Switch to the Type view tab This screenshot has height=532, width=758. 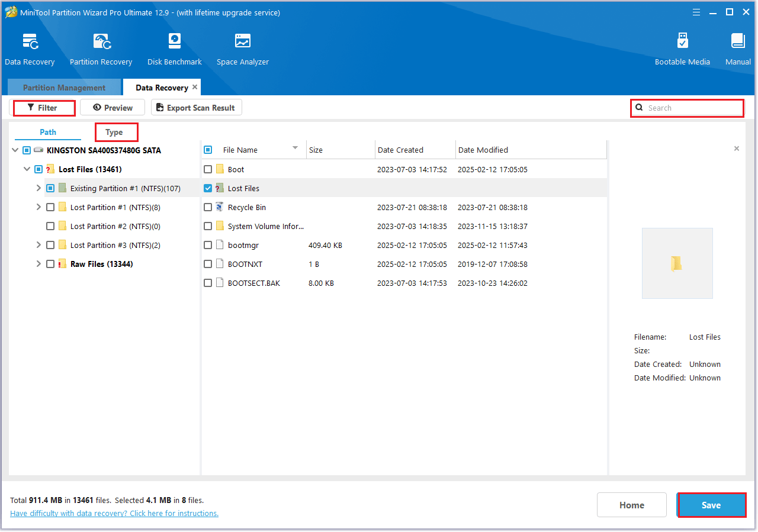point(114,132)
